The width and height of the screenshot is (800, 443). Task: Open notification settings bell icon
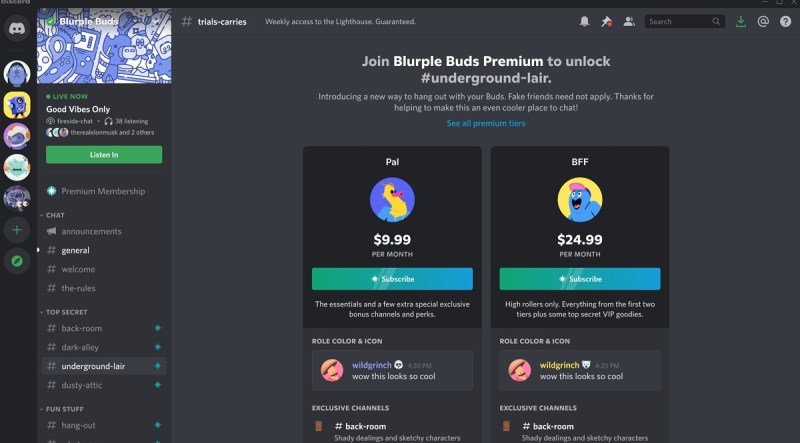(584, 21)
